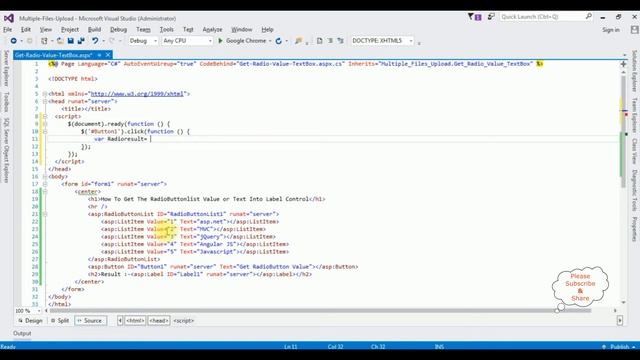Click the Visual Studio logo icon

point(9,18)
